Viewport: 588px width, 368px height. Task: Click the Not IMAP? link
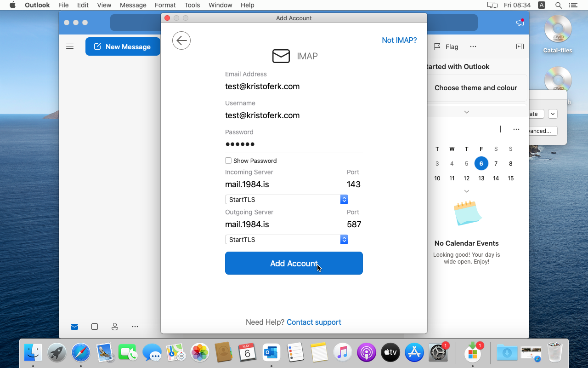(x=399, y=40)
